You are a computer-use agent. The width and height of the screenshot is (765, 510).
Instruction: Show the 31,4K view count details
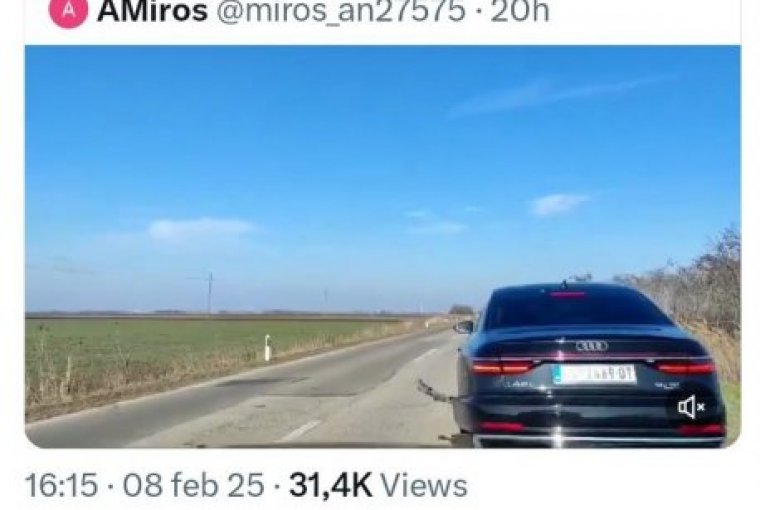pos(330,486)
